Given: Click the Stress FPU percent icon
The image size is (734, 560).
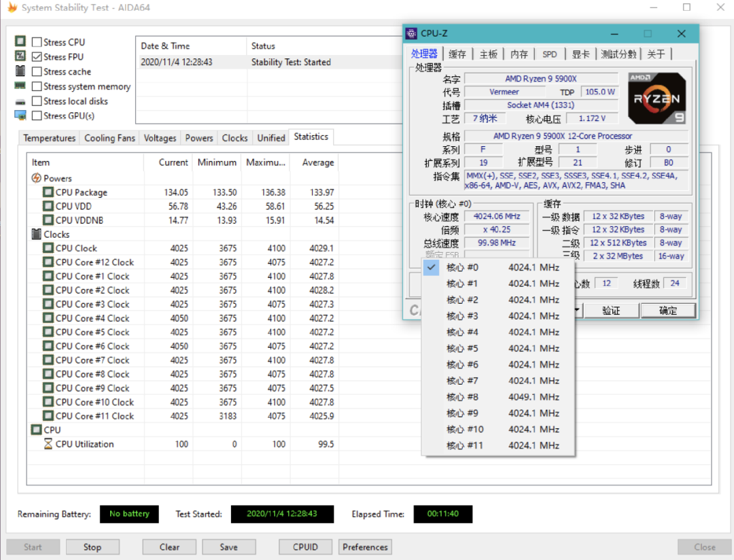Looking at the screenshot, I should tap(20, 56).
